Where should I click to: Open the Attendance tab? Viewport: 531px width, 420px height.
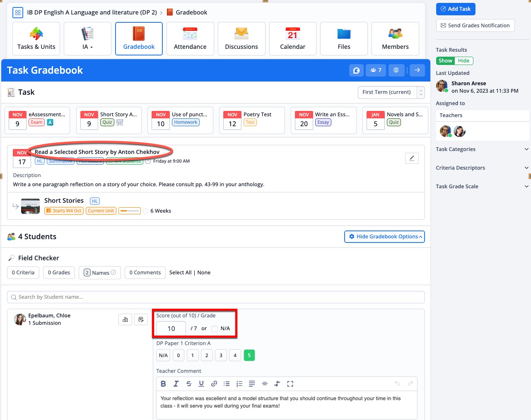tap(190, 39)
